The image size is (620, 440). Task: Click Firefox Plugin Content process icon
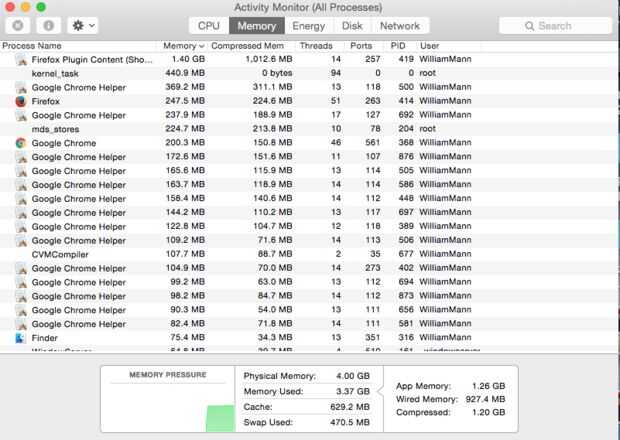coord(21,60)
